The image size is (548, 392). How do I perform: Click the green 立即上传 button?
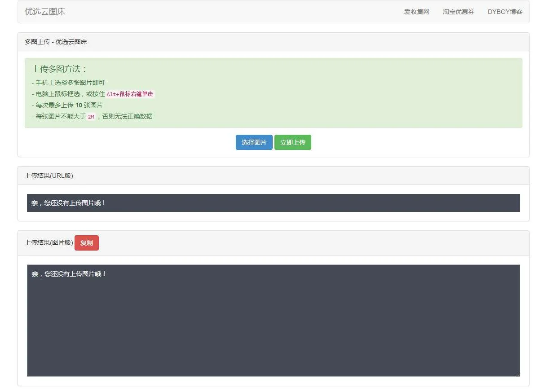click(x=292, y=142)
